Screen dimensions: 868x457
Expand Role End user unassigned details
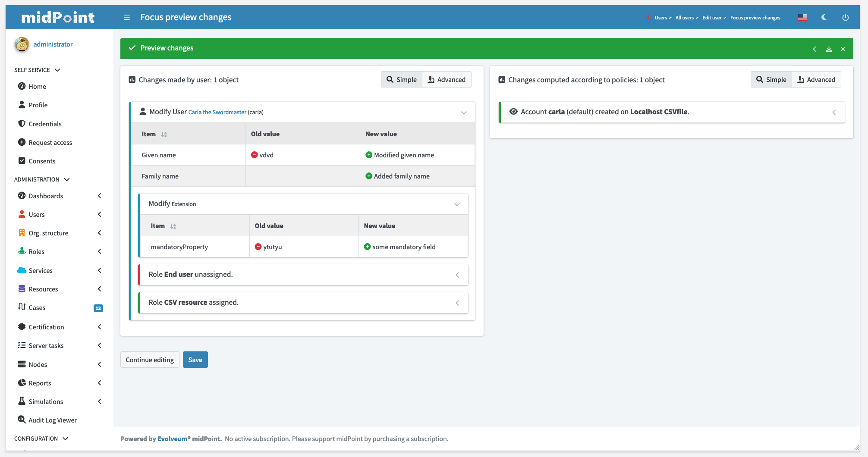457,275
